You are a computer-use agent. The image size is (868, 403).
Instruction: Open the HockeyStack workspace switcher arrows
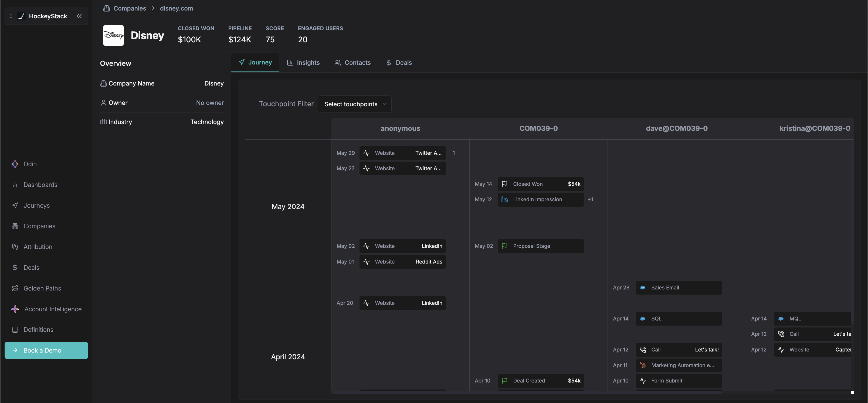coord(11,16)
